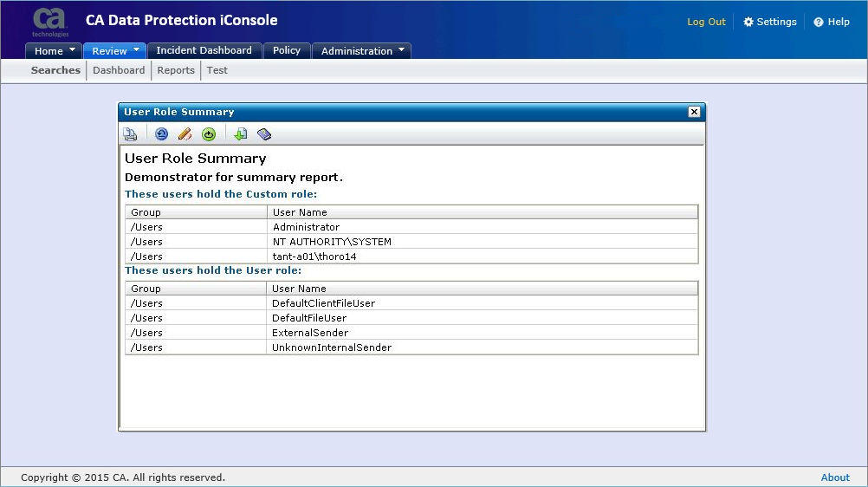
Task: Click the 'Demonstrator for summary report.' text
Action: pos(234,178)
